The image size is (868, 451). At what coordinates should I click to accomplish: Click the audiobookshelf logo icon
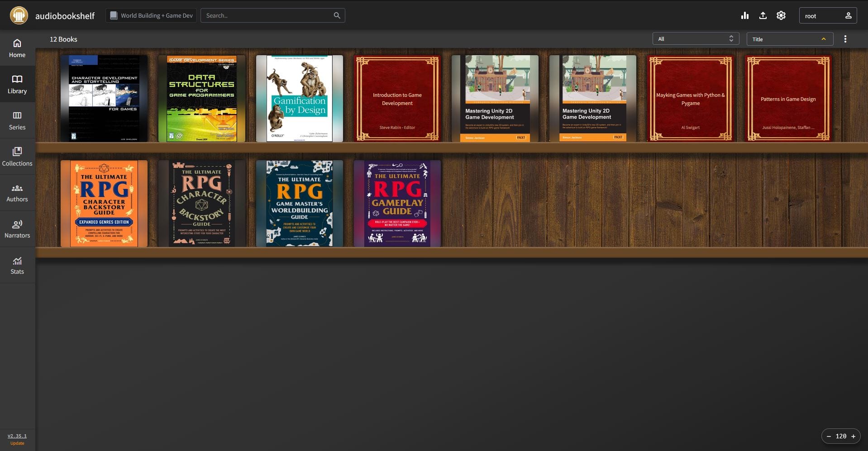[x=19, y=15]
